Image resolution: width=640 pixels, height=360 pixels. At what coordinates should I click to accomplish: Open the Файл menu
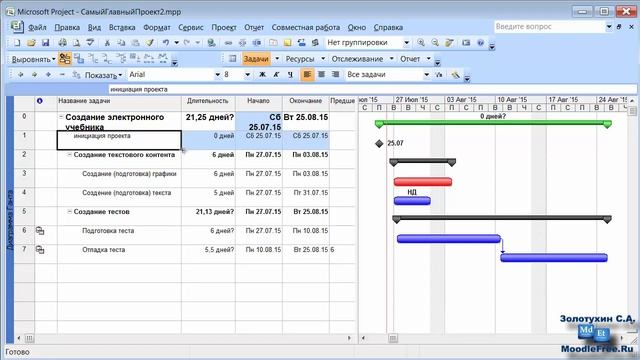tap(37, 27)
